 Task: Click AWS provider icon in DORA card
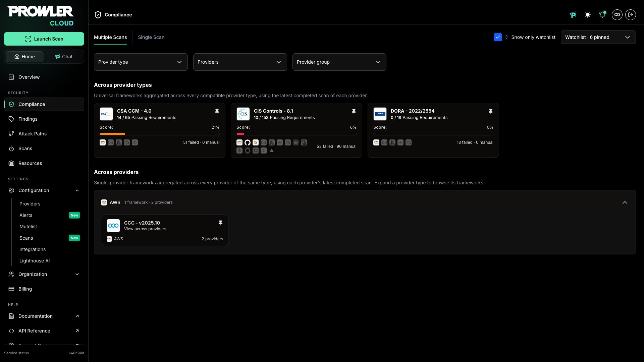(x=376, y=142)
